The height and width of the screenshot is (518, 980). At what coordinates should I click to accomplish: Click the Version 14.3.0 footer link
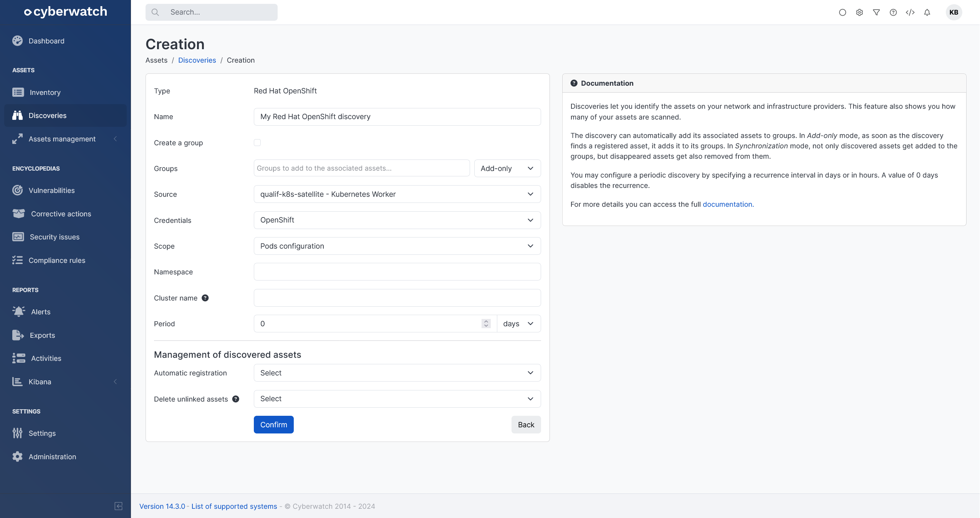coord(162,506)
